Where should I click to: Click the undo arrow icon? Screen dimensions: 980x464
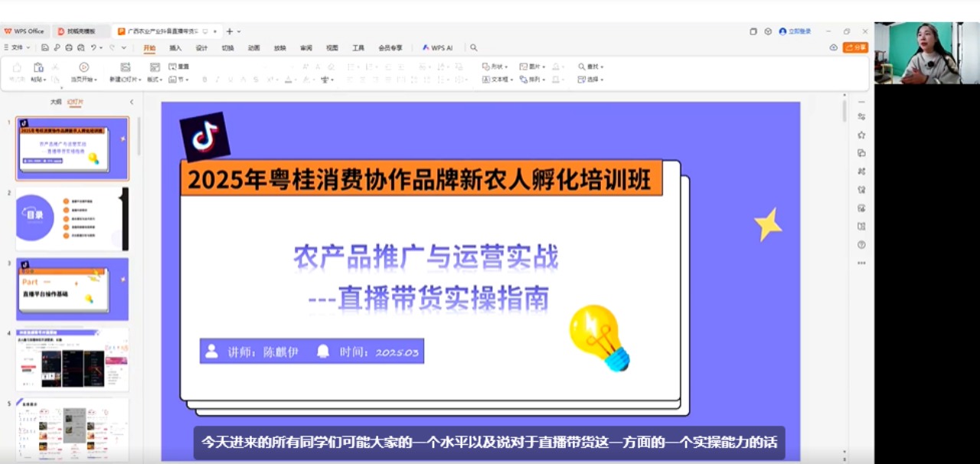[x=93, y=47]
